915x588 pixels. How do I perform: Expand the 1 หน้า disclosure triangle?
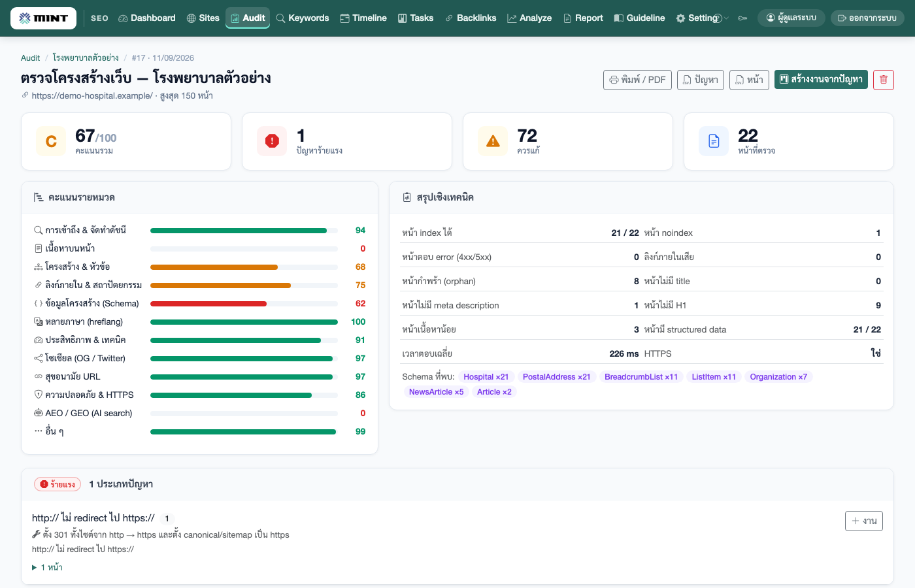pos(35,568)
